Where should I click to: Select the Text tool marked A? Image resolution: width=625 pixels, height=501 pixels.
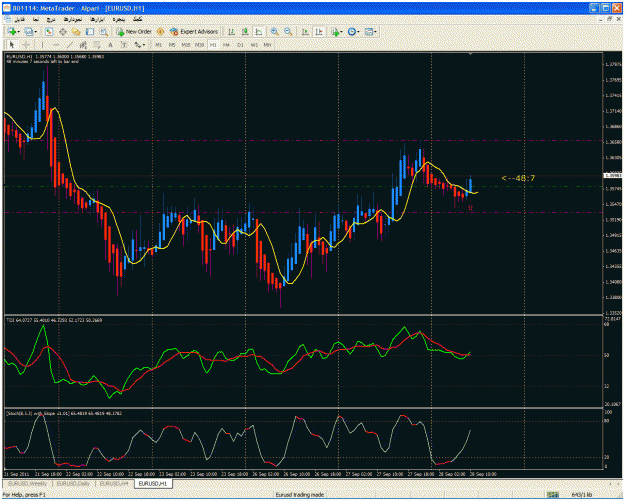tap(110, 45)
